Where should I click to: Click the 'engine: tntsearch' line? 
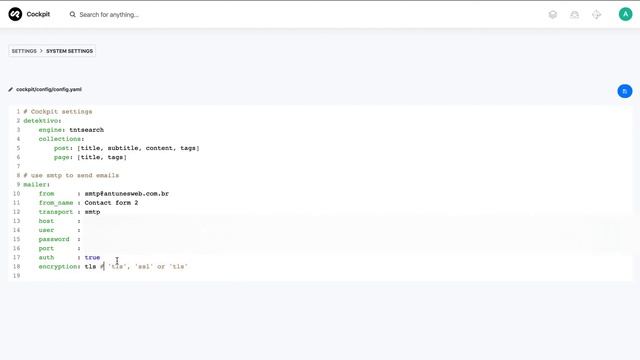tap(71, 130)
